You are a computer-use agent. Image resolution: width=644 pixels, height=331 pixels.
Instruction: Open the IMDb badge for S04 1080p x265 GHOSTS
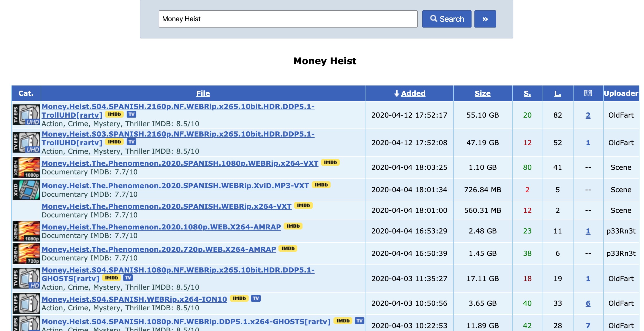point(111,278)
